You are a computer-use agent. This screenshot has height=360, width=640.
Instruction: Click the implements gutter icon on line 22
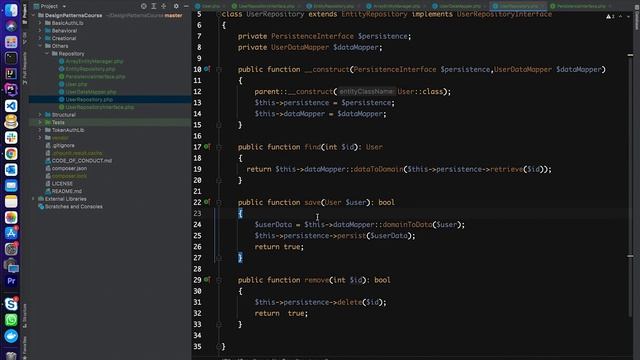[207, 202]
